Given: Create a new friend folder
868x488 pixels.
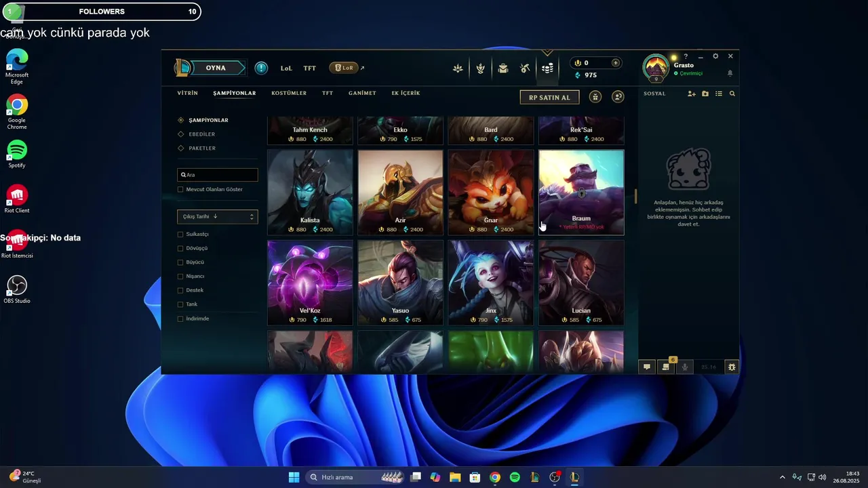Looking at the screenshot, I should click(x=705, y=94).
